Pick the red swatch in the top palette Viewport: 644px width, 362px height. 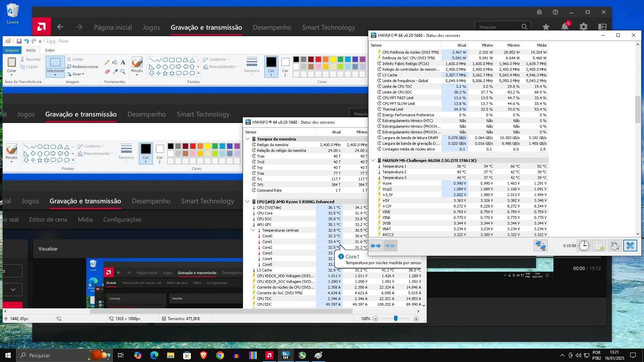(x=318, y=60)
